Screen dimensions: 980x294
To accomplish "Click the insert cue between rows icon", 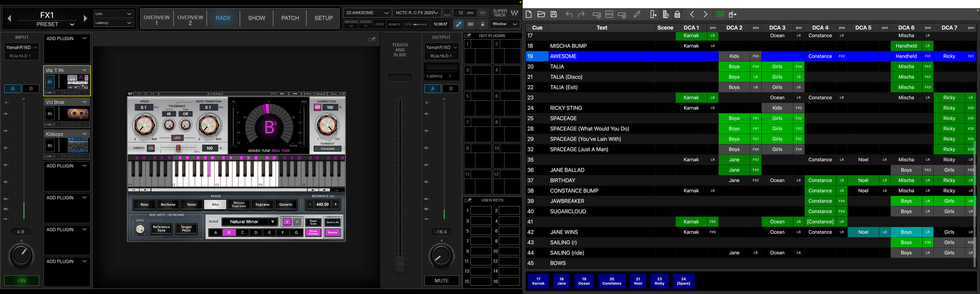I will [x=609, y=15].
